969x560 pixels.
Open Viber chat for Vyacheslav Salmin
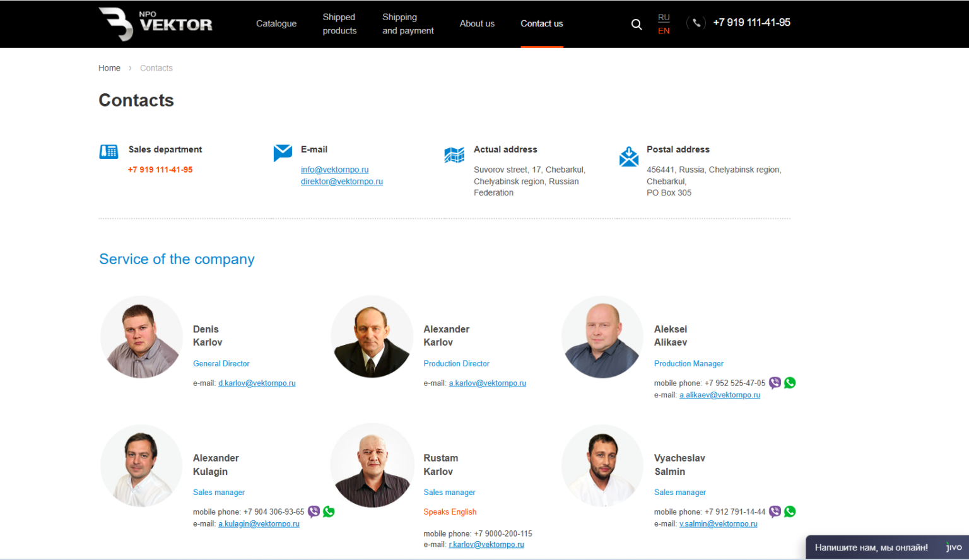click(775, 511)
